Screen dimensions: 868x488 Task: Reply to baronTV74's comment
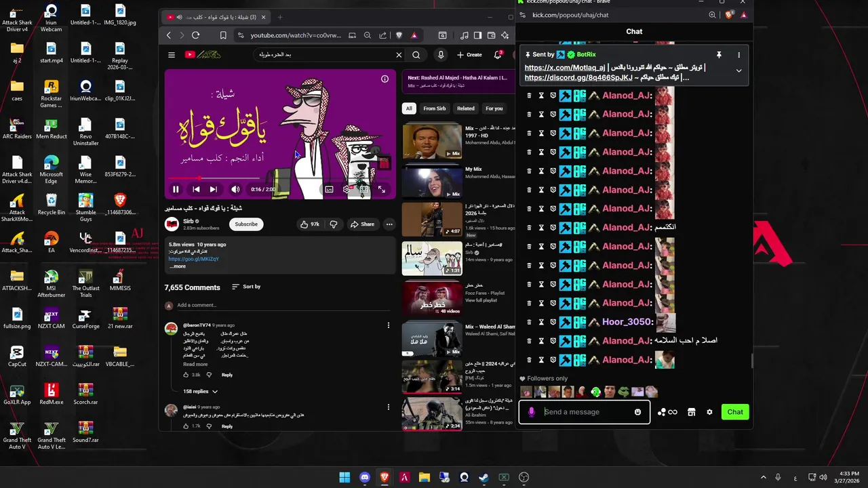(x=227, y=375)
